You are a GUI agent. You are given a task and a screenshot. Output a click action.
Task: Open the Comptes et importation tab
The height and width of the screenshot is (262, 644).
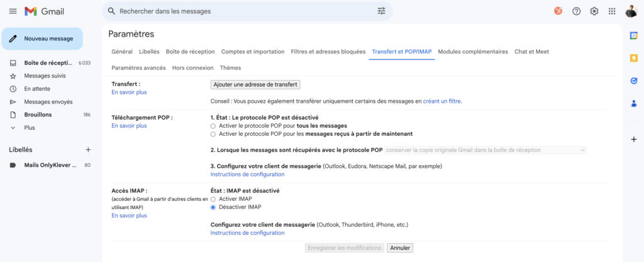click(x=253, y=52)
